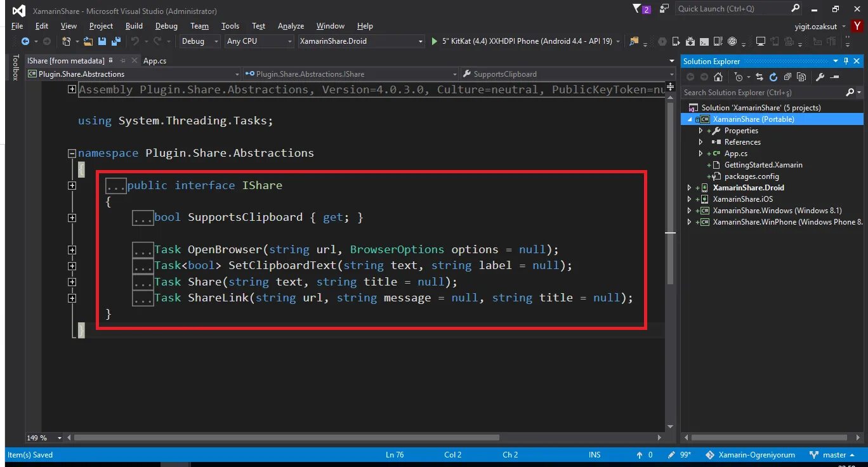Screen dimensions: 868x467
Task: Click the publish arrow in the status bar
Action: 640,455
